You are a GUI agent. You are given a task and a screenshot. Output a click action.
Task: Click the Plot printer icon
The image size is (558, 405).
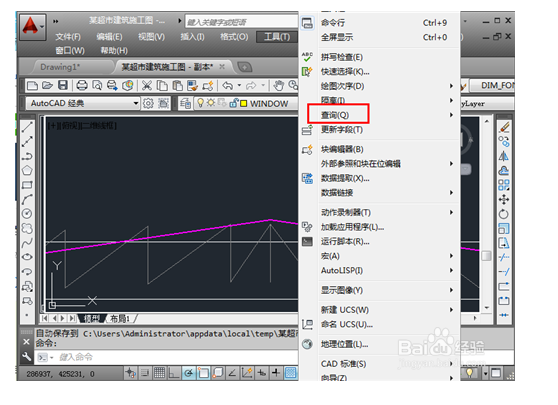tap(82, 85)
